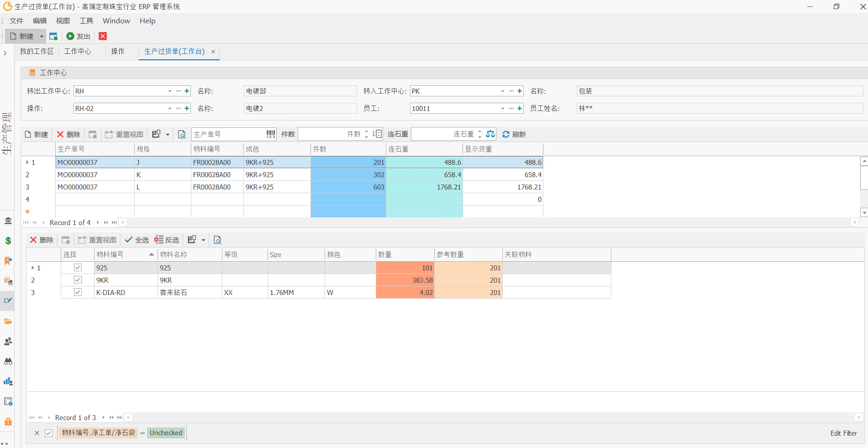Click the binoculars search sidebar icon
Image resolution: width=868 pixels, height=448 pixels.
tap(8, 361)
